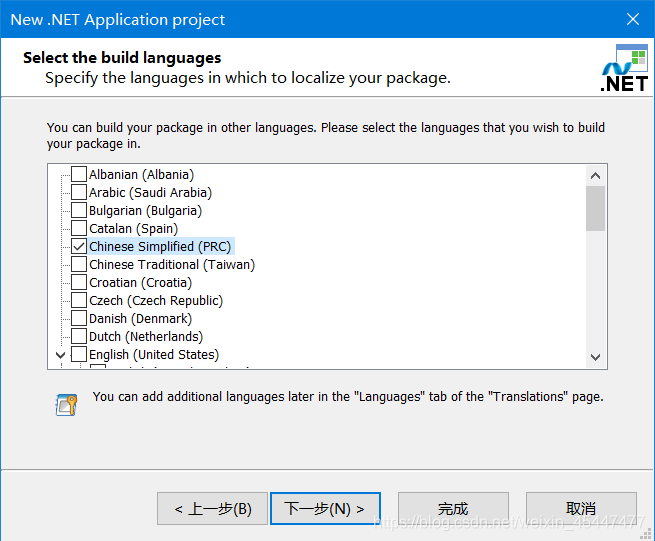Click the scroll up arrow of language list
This screenshot has width=655, height=541.
pos(595,175)
